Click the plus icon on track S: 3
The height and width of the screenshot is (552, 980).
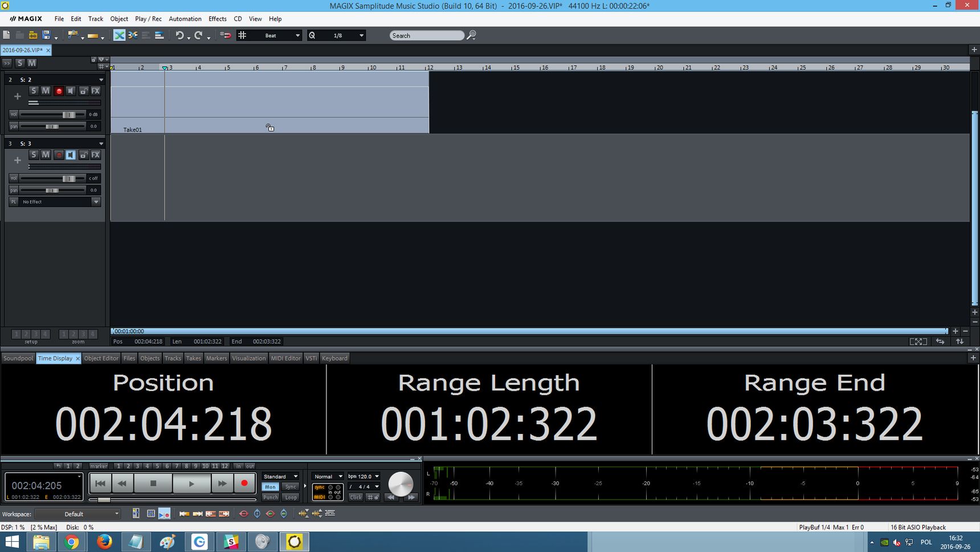tap(17, 160)
